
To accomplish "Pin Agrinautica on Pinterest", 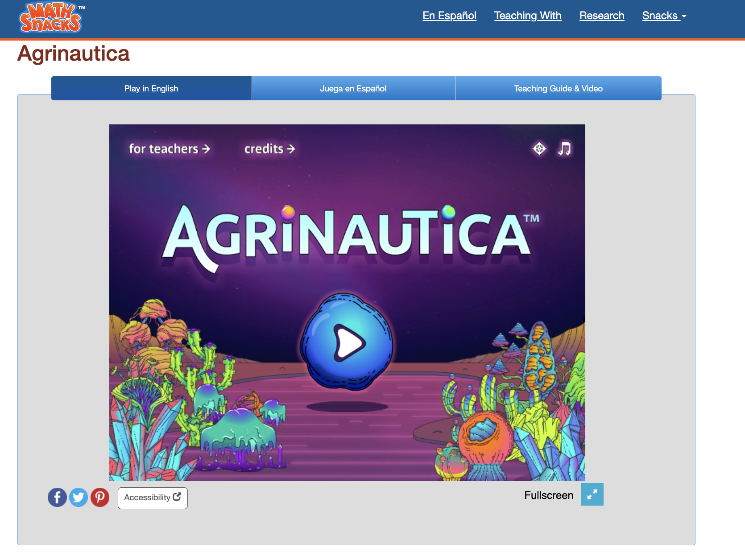I will point(100,497).
